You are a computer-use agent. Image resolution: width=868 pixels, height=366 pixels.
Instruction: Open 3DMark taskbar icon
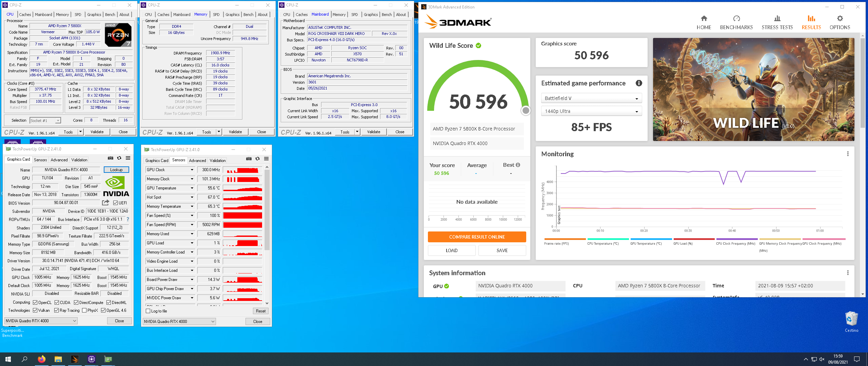(75, 359)
